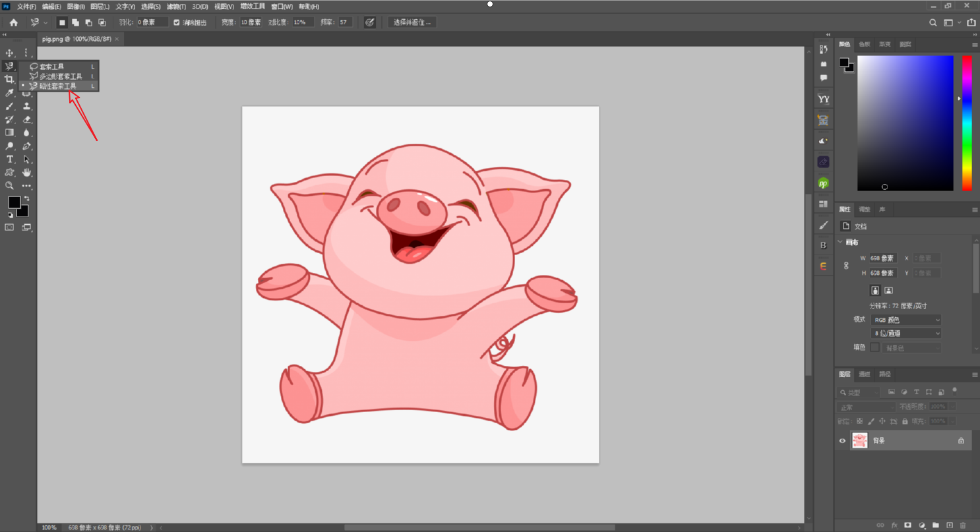Select the Eraser tool
The width and height of the screenshot is (980, 532).
pyautogui.click(x=27, y=119)
